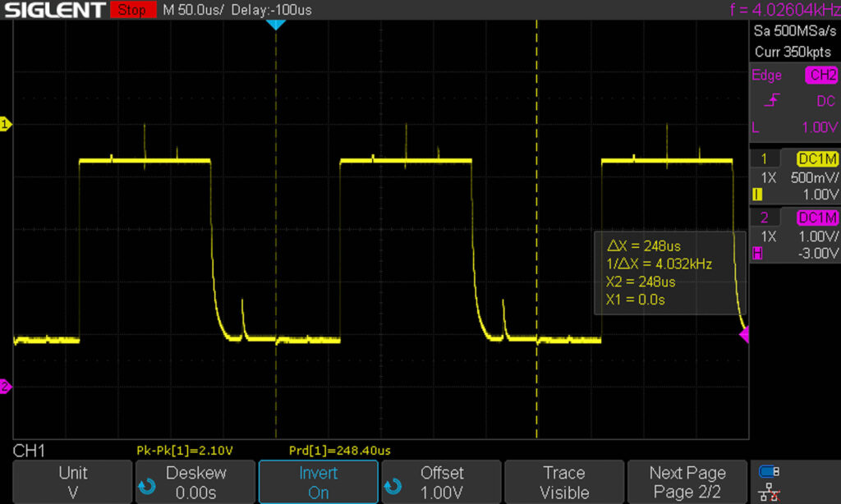
Task: Click the magenta trigger level arrow
Action: 744,335
